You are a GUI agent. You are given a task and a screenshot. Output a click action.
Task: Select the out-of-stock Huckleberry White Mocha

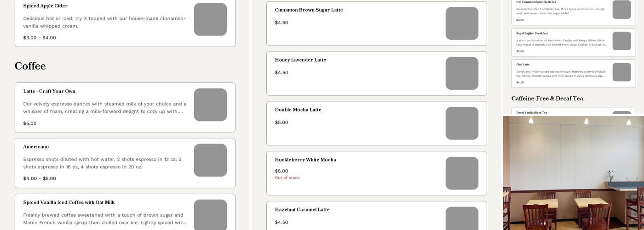point(305,160)
